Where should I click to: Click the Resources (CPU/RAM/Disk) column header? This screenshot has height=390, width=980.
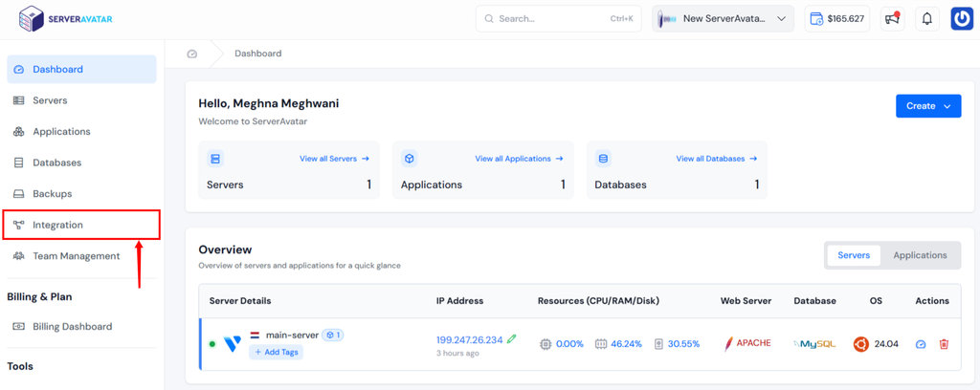pyautogui.click(x=599, y=301)
